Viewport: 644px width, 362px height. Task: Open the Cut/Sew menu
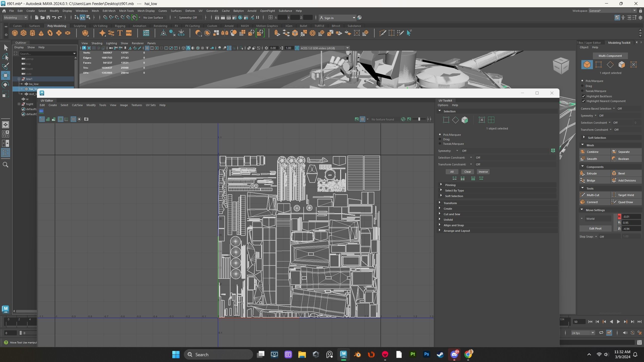pos(77,105)
